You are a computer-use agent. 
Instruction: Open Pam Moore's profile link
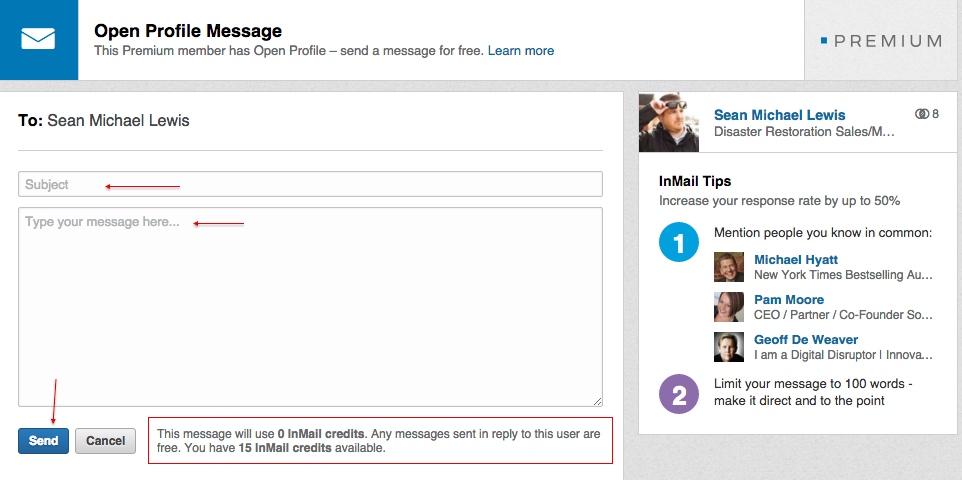(789, 300)
